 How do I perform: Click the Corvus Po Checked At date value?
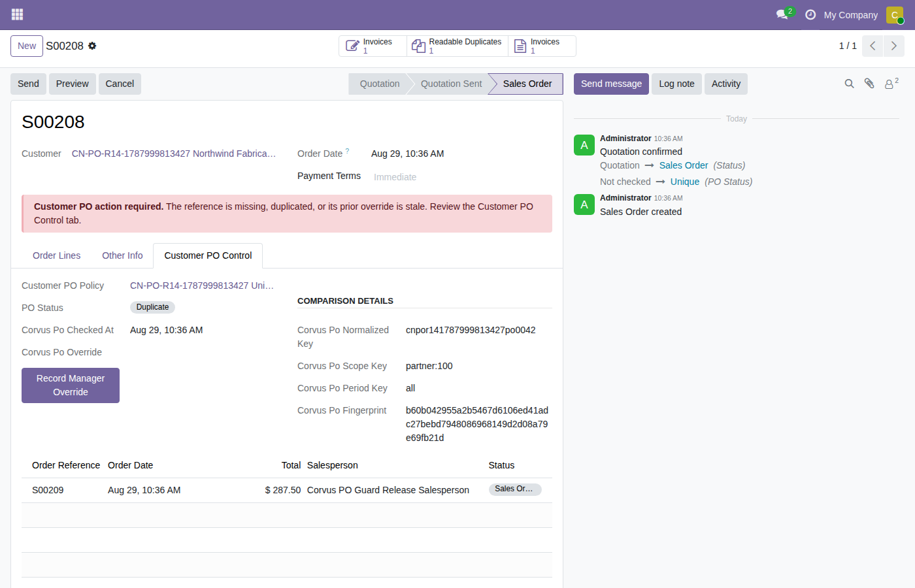(x=167, y=330)
